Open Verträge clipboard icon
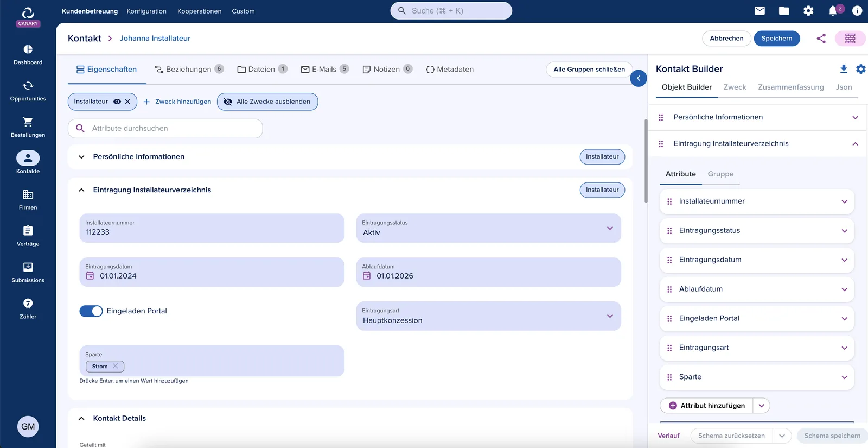The height and width of the screenshot is (448, 868). click(28, 231)
